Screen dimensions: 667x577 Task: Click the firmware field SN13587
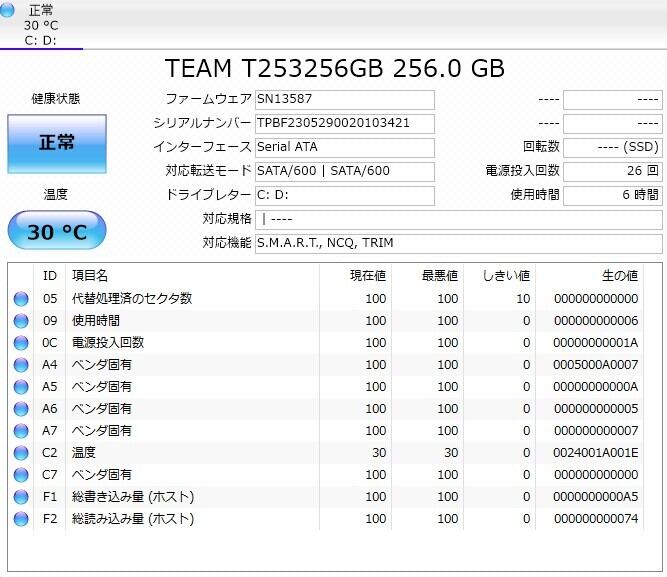344,100
